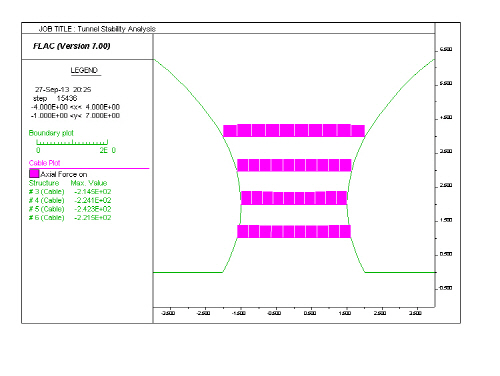The image size is (500, 376).
Task: Click the '0.500' tick label on vertical axis
Action: pyautogui.click(x=446, y=254)
